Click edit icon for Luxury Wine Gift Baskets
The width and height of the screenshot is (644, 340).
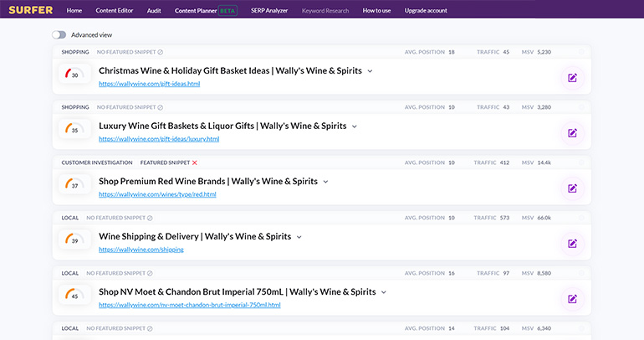pyautogui.click(x=572, y=132)
